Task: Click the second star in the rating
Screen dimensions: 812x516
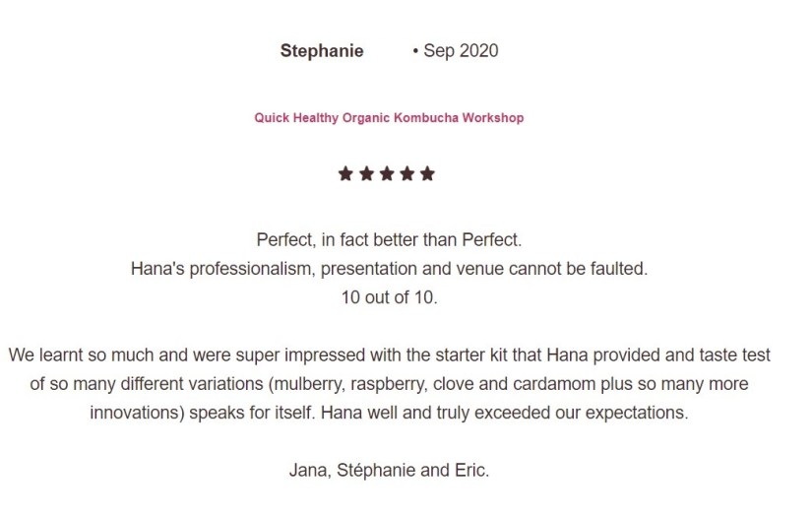Action: (366, 174)
